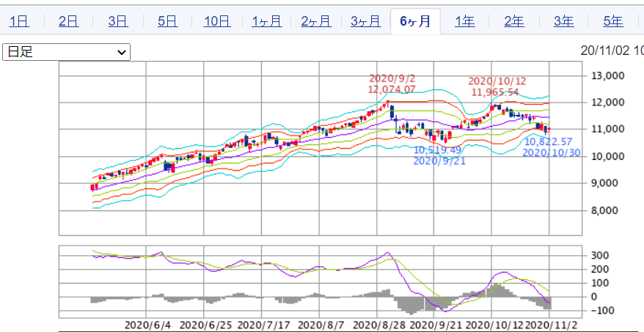
Task: Open the 3年 chart period
Action: [563, 21]
